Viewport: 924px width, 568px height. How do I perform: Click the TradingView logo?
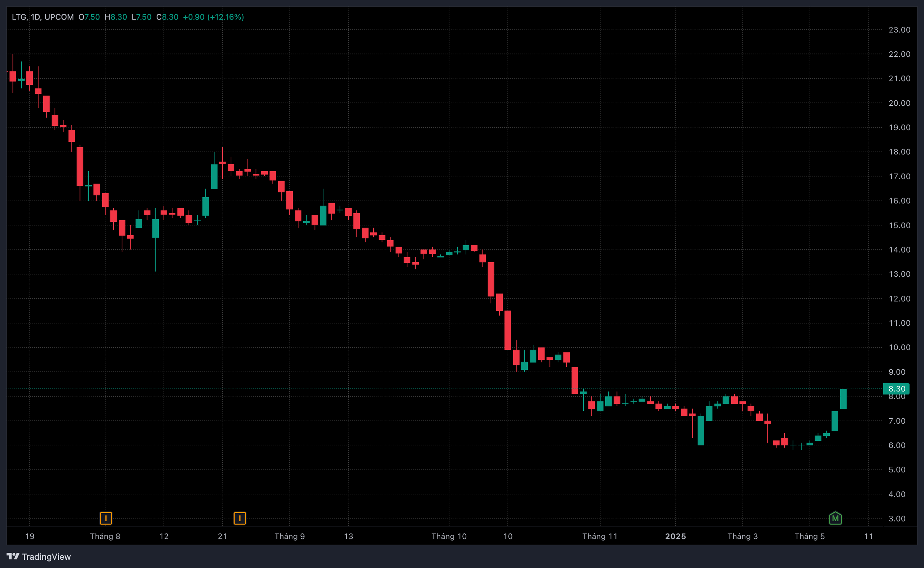point(39,556)
